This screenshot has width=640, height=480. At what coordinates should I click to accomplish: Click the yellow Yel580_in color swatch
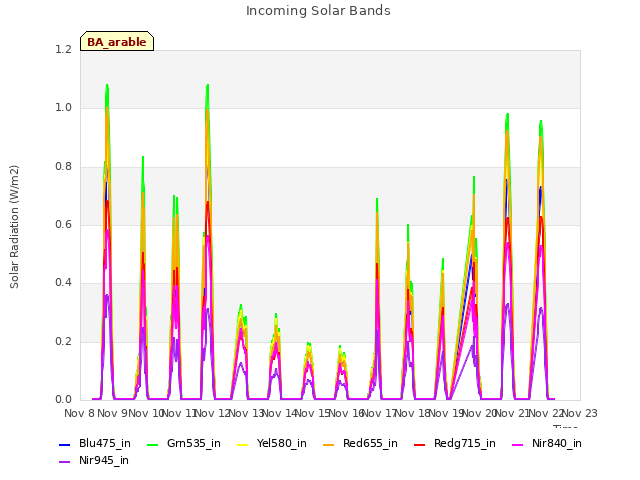[242, 444]
